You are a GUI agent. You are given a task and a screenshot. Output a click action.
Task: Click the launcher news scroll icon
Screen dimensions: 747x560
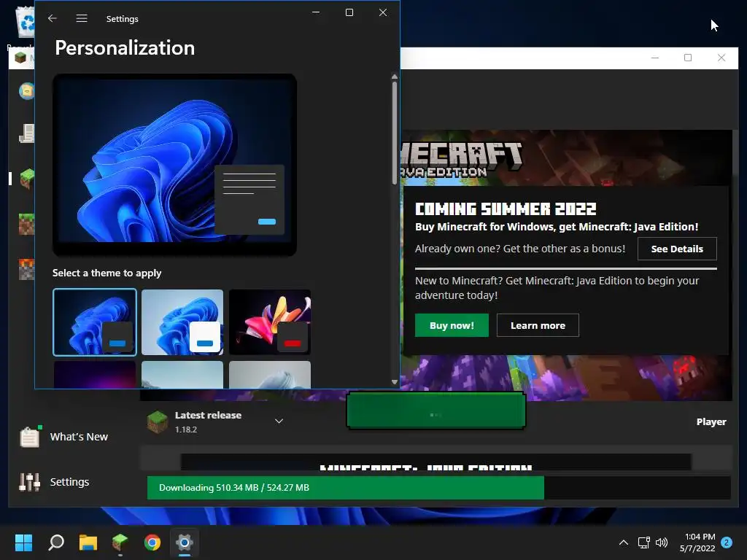[27, 133]
